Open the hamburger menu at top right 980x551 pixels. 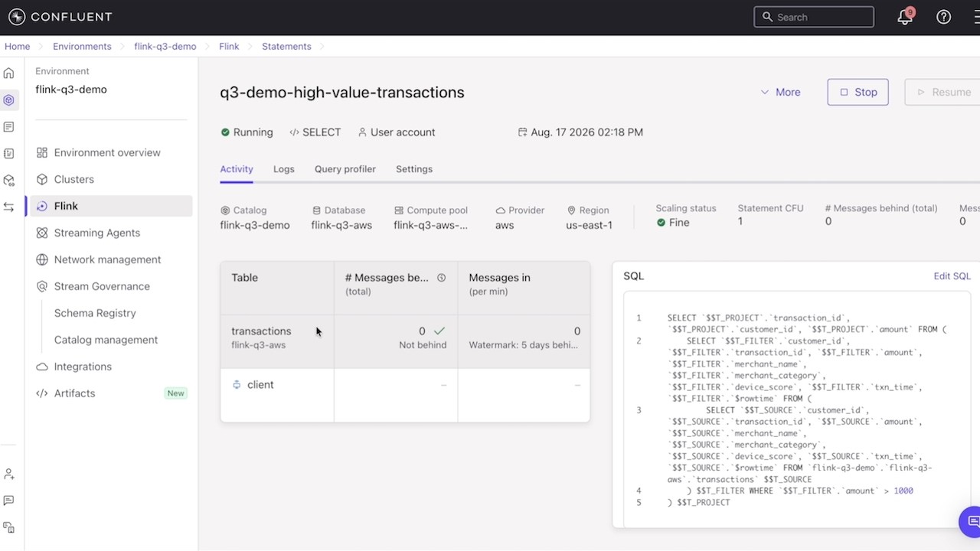(975, 17)
